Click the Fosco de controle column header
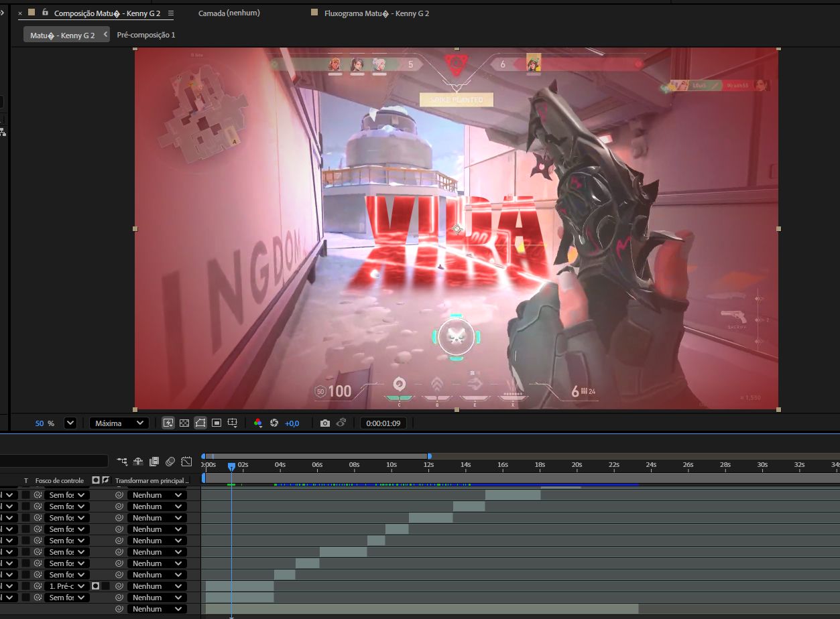Viewport: 840px width, 619px height. click(60, 481)
